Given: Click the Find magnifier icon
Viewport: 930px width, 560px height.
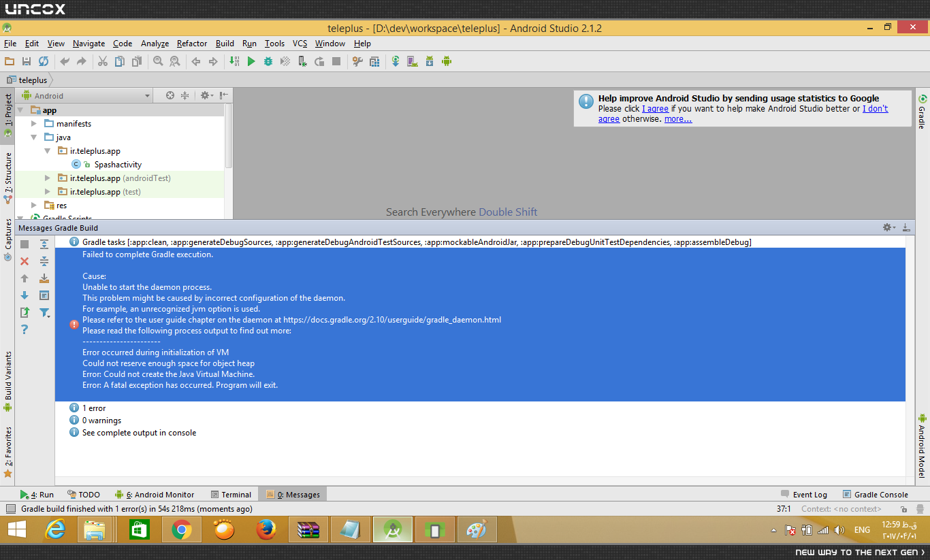Looking at the screenshot, I should [158, 61].
